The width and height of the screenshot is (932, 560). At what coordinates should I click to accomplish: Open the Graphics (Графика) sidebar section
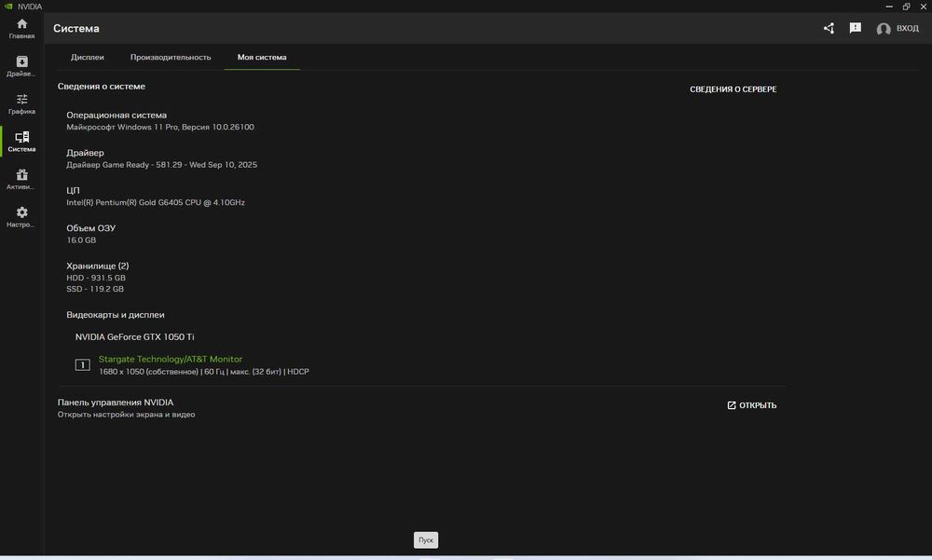[21, 104]
